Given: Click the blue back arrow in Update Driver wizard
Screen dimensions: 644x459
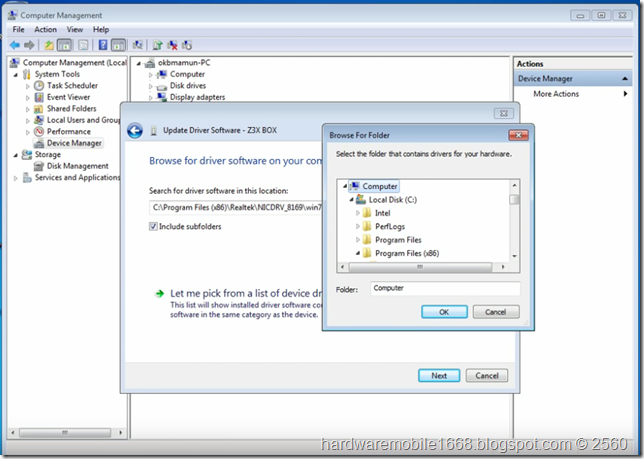Looking at the screenshot, I should [x=135, y=131].
